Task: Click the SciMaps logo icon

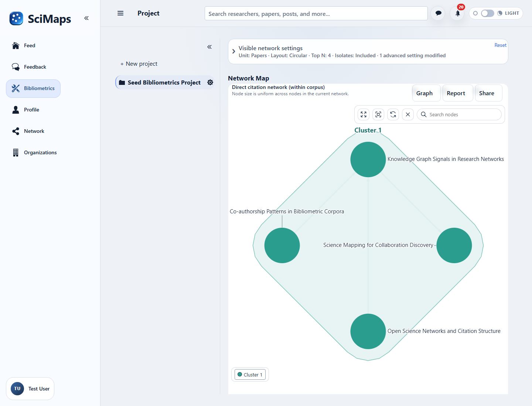Action: [x=16, y=18]
